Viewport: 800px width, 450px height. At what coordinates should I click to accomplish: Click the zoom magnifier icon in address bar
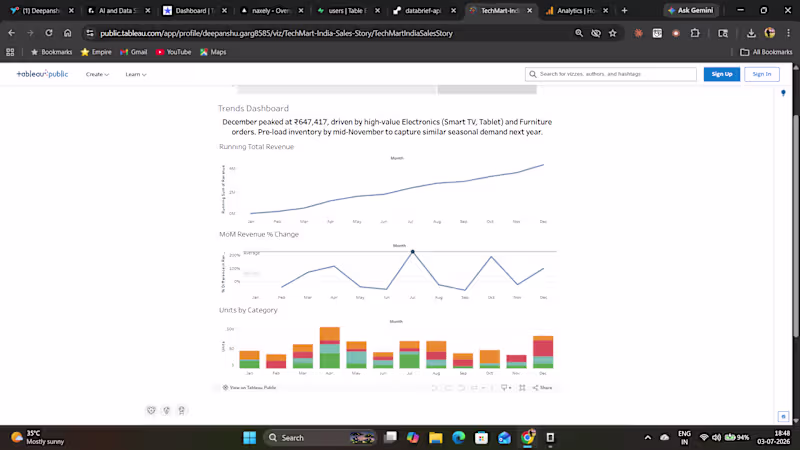click(579, 33)
